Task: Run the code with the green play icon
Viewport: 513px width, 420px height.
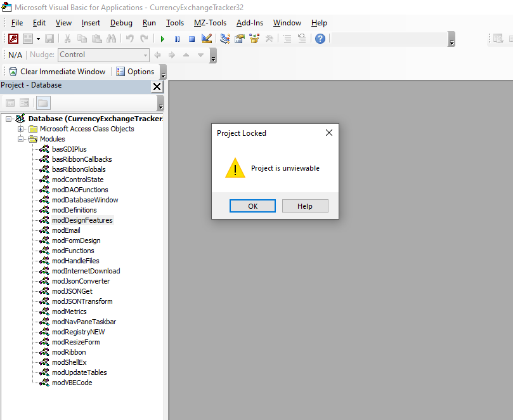Action: [x=162, y=39]
